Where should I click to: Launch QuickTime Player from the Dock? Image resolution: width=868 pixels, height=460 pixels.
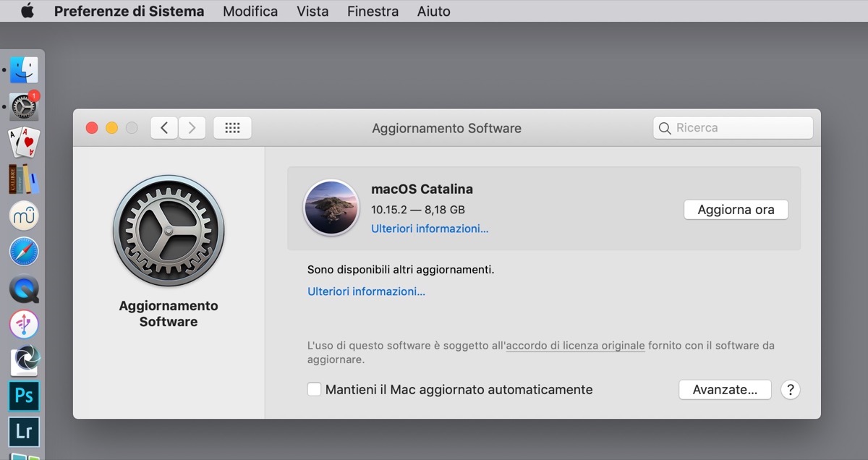24,289
